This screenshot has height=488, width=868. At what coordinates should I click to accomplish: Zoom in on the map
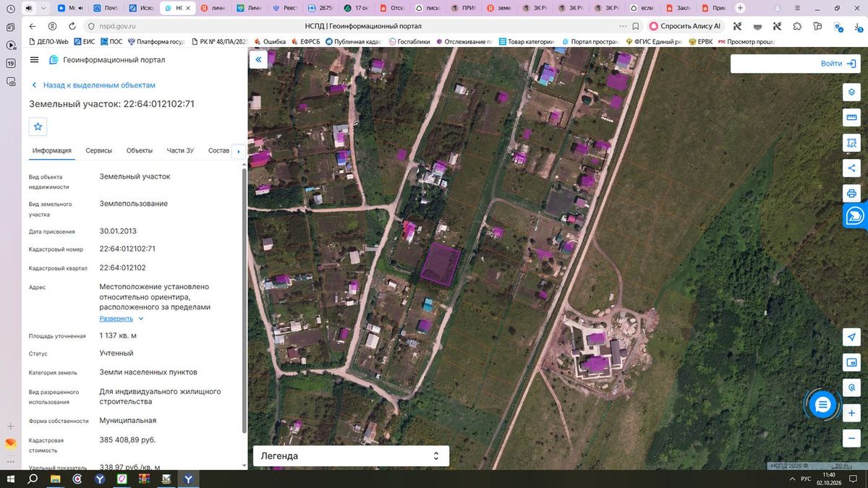(851, 413)
